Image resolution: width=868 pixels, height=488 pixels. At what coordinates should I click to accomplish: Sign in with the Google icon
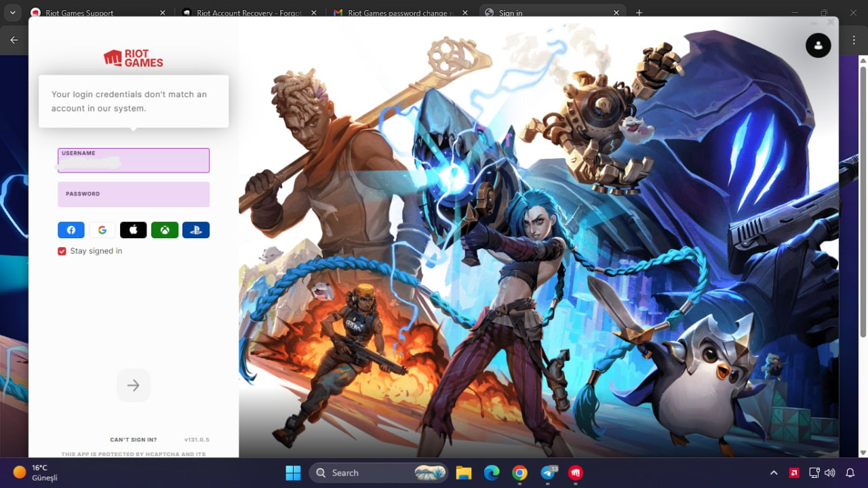click(x=102, y=230)
